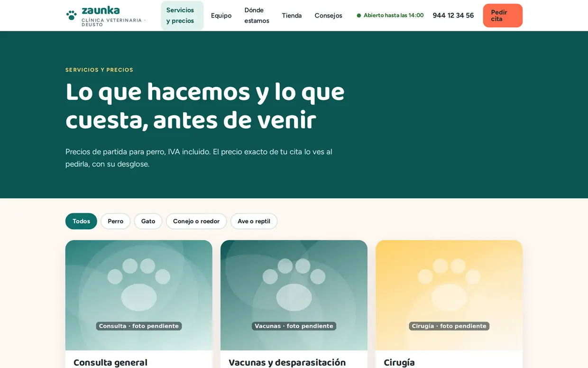Click the 'Vacunas · foto pendiente' label
This screenshot has width=588, height=368.
point(294,326)
